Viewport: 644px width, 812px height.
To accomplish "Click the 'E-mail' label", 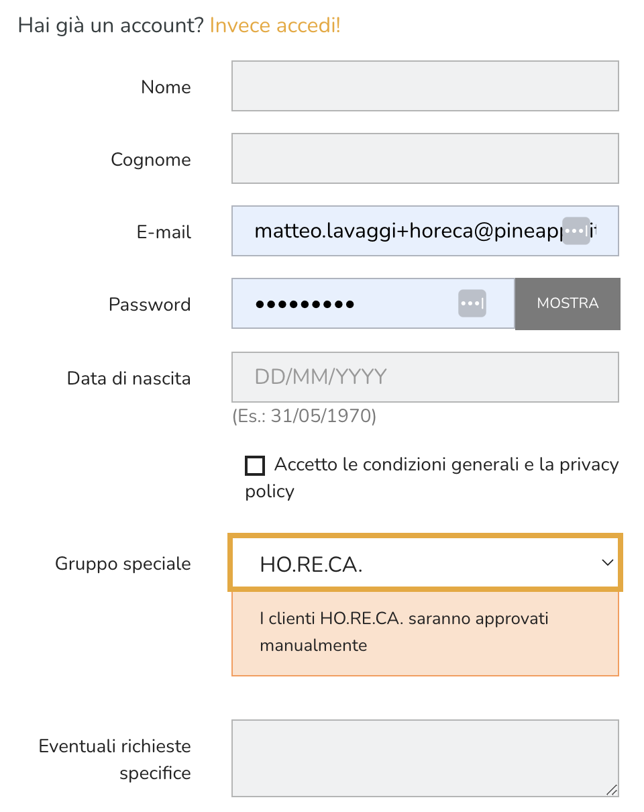I will 164,232.
